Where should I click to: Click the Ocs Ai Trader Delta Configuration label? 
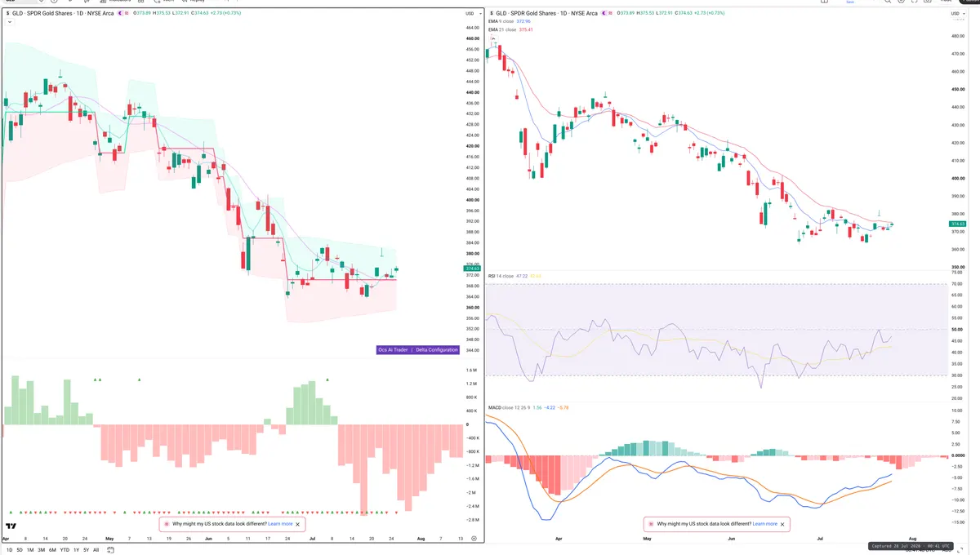tap(418, 349)
